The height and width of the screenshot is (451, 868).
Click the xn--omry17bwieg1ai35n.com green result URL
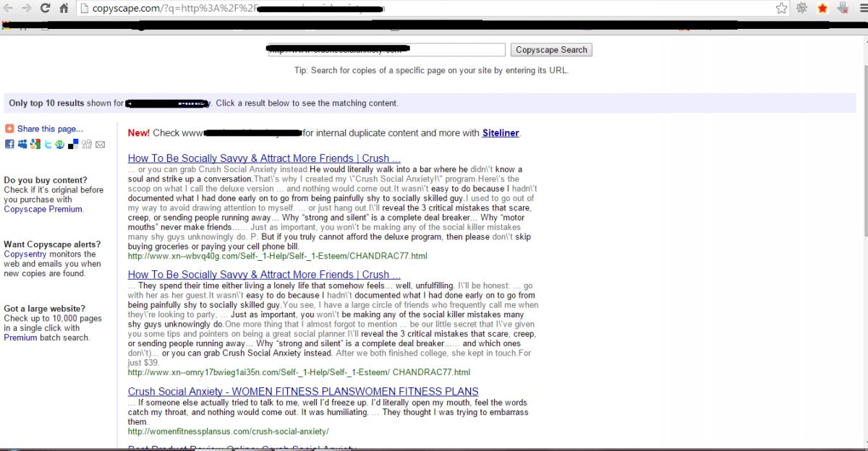pos(299,372)
